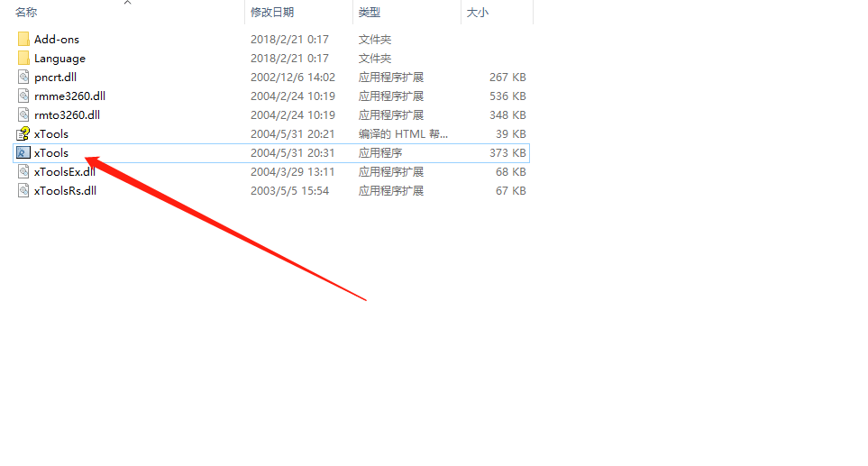
Task: Click the date 2004/3/29 13:11
Action: pyautogui.click(x=293, y=171)
